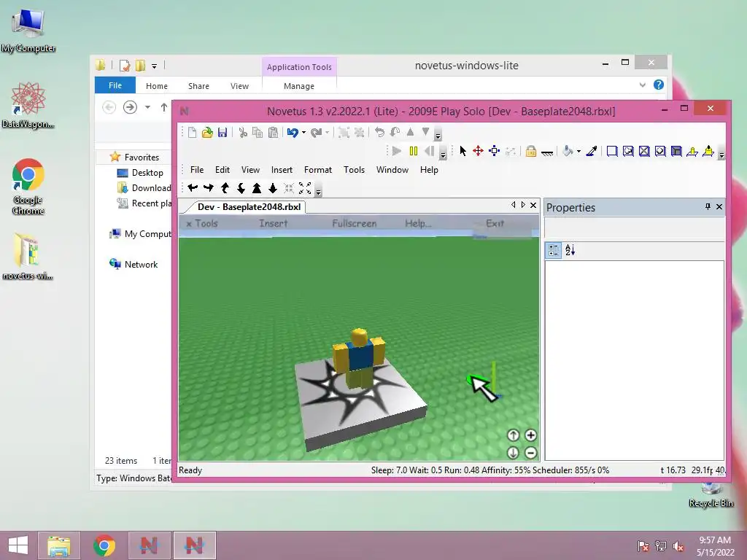Sort properties alphabetically with A-Z icon

click(570, 250)
